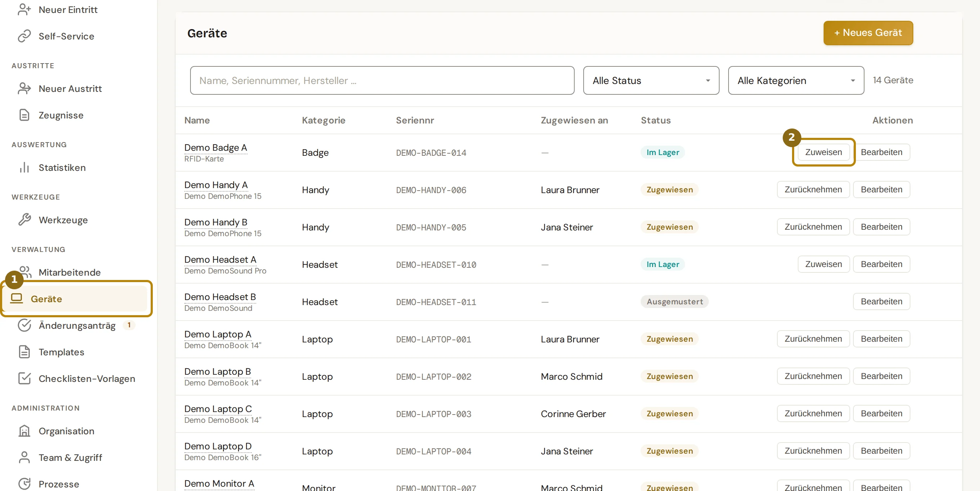Click Corinne Gerber in Zugewiesen an column
980x491 pixels.
click(573, 414)
